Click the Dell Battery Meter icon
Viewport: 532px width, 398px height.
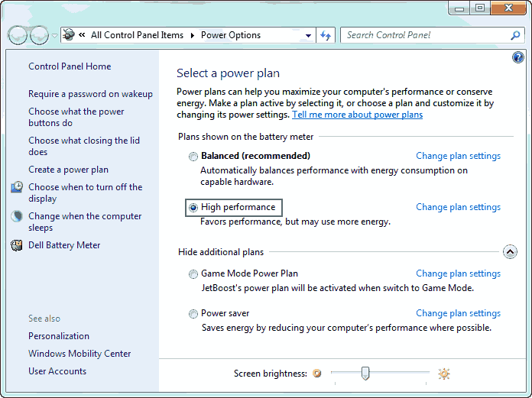click(x=17, y=245)
